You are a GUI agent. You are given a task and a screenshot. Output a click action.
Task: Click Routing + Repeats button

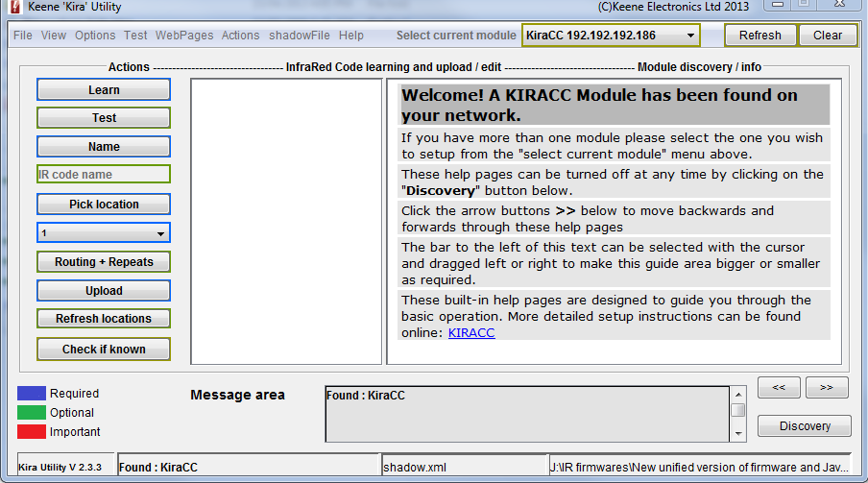[x=104, y=261]
